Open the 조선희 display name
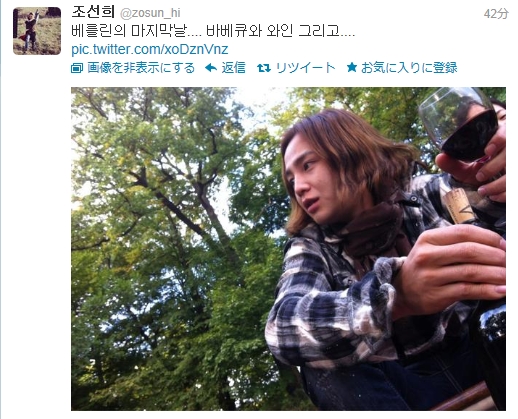This screenshot has width=518, height=419. coord(93,13)
